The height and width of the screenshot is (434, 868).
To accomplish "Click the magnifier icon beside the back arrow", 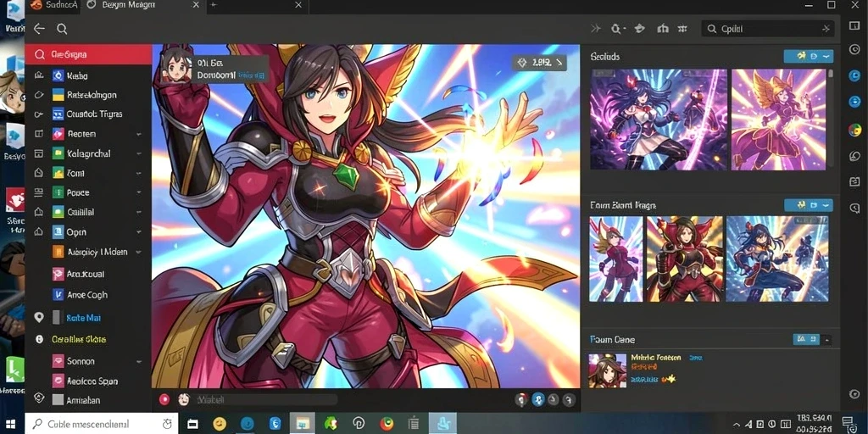I will coord(62,29).
